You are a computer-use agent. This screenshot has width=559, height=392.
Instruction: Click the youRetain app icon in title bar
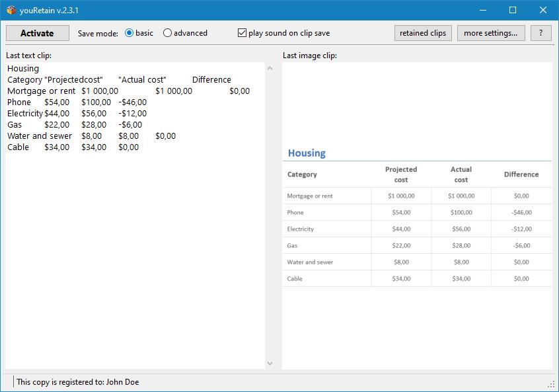[x=11, y=10]
